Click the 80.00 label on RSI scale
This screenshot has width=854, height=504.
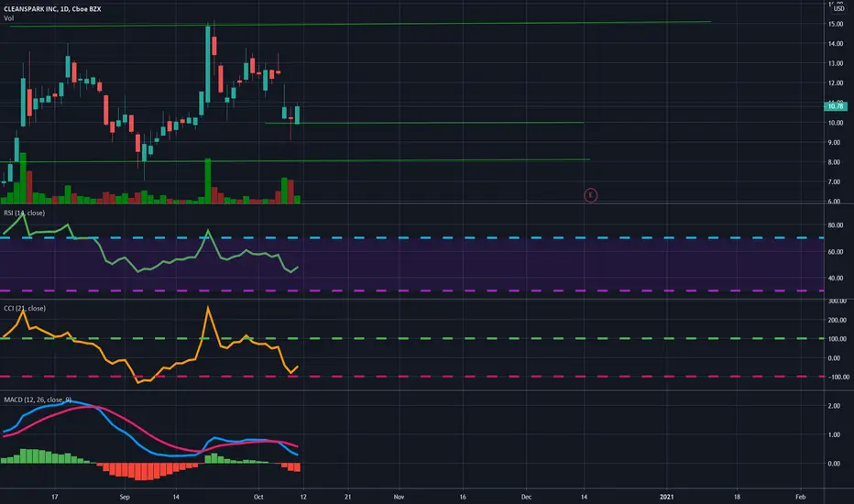tap(836, 225)
